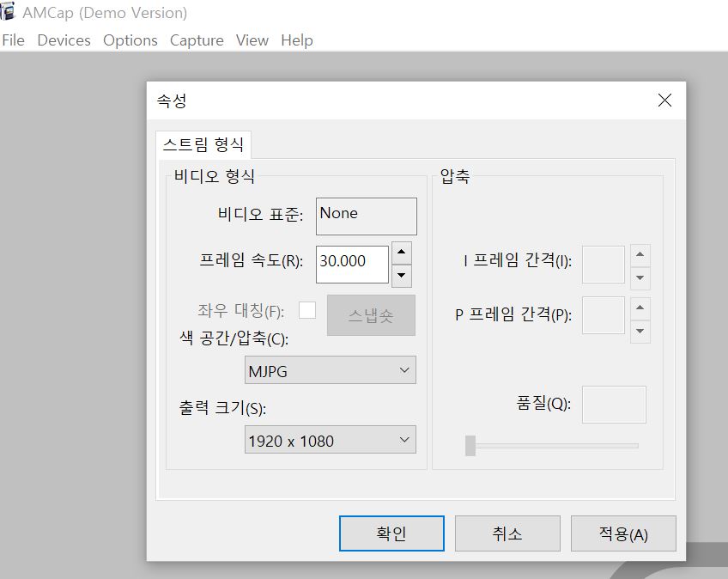Click the 품질(Q) value field

tap(614, 405)
